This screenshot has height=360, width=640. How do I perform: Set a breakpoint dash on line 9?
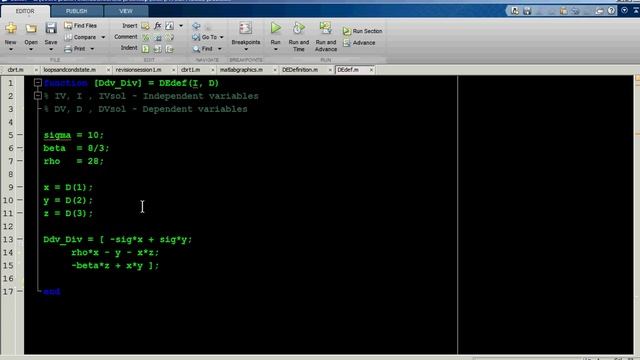click(20, 187)
